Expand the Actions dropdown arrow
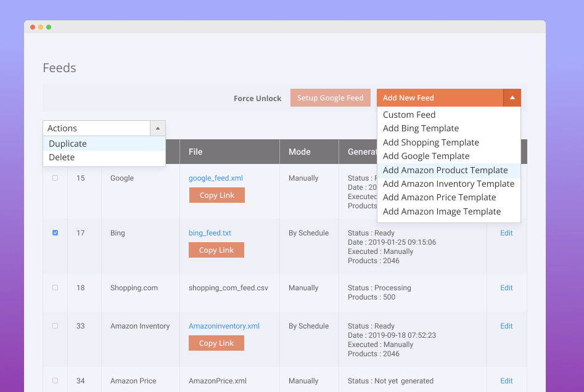The height and width of the screenshot is (392, 584). pyautogui.click(x=158, y=128)
